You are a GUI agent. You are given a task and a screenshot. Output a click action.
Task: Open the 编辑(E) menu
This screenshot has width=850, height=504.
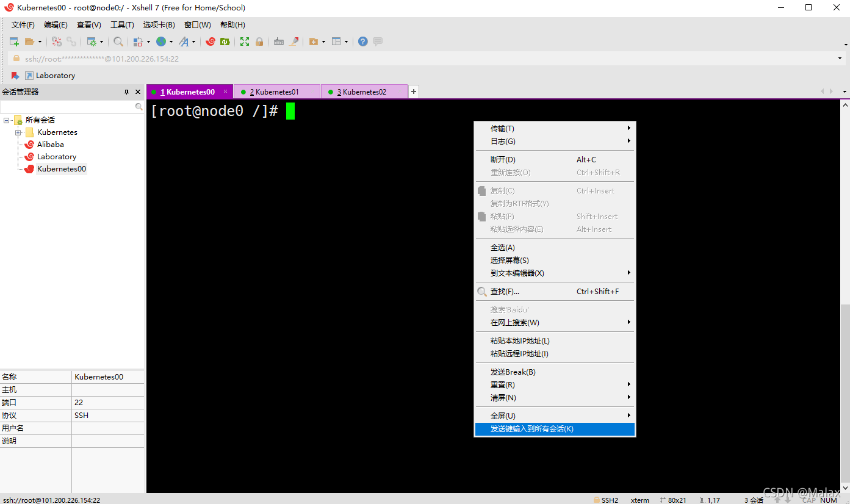click(x=56, y=25)
